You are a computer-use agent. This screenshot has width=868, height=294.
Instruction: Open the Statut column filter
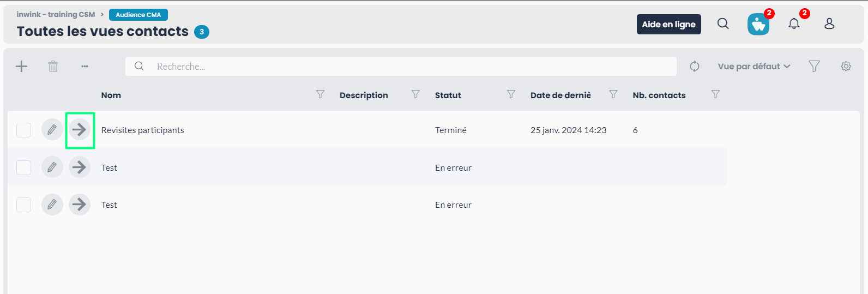[511, 94]
